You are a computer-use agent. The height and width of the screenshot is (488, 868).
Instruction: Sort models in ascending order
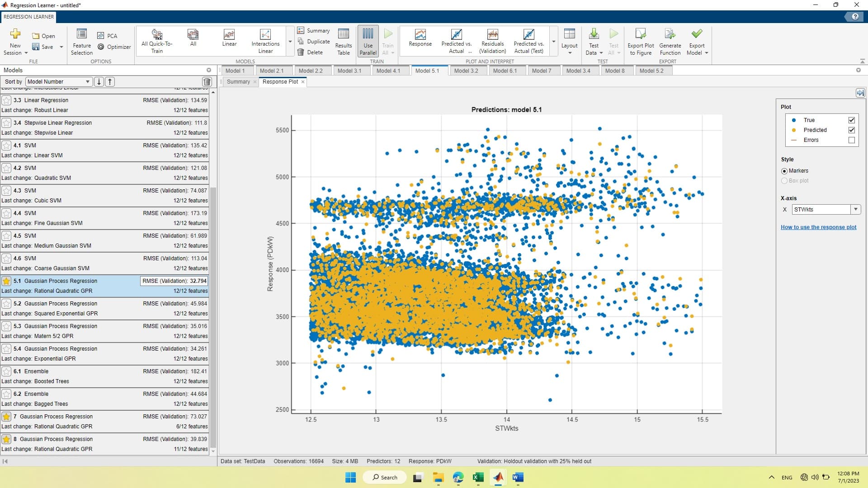pyautogui.click(x=110, y=82)
